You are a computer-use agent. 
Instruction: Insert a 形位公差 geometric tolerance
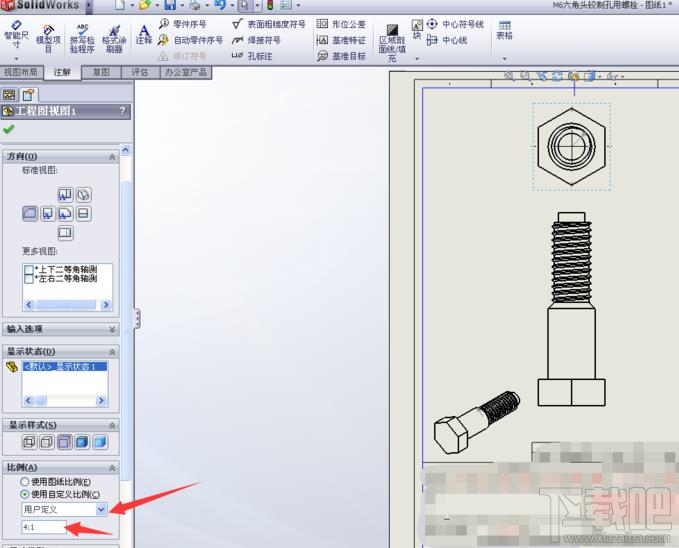click(x=341, y=24)
